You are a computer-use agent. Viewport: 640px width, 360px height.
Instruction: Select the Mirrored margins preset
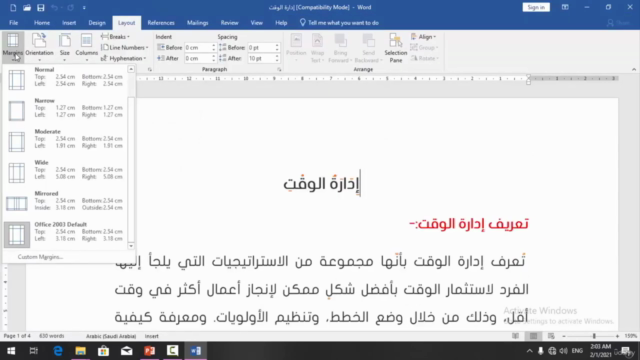coord(65,203)
